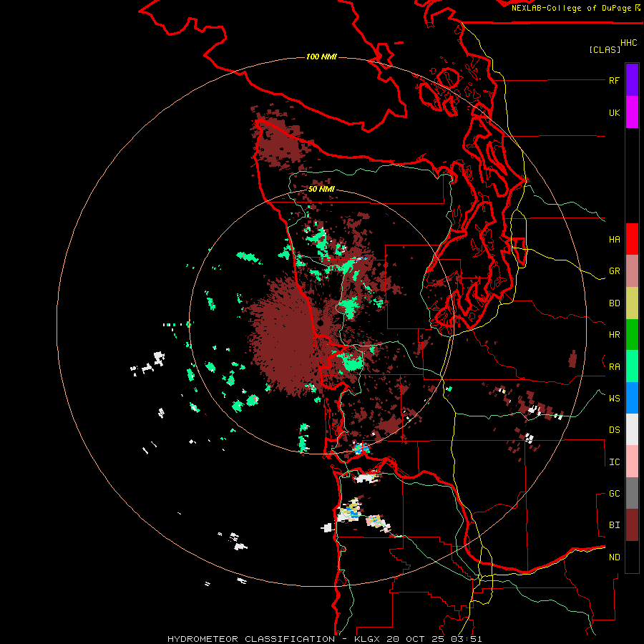Click the magenta UK legend color block
This screenshot has height=644, width=644.
(632, 112)
